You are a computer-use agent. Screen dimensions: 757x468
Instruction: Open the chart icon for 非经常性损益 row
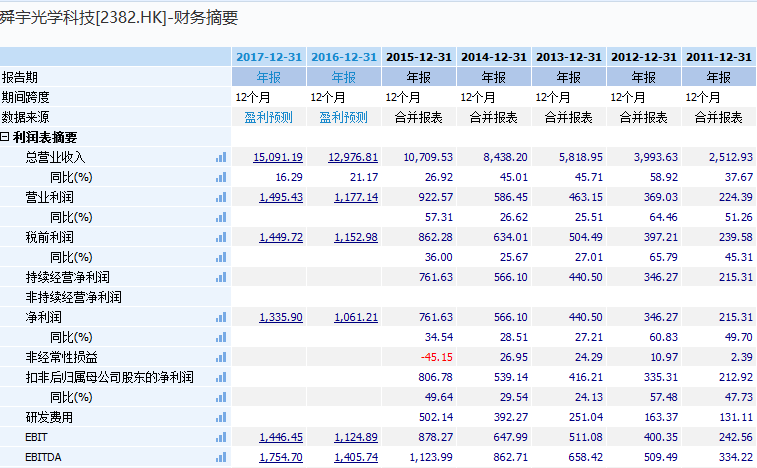[221, 357]
